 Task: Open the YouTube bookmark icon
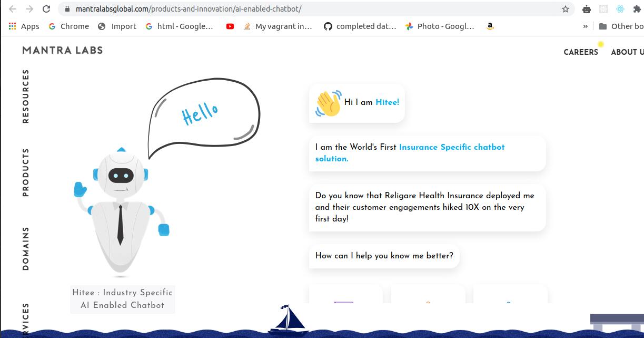pos(230,26)
